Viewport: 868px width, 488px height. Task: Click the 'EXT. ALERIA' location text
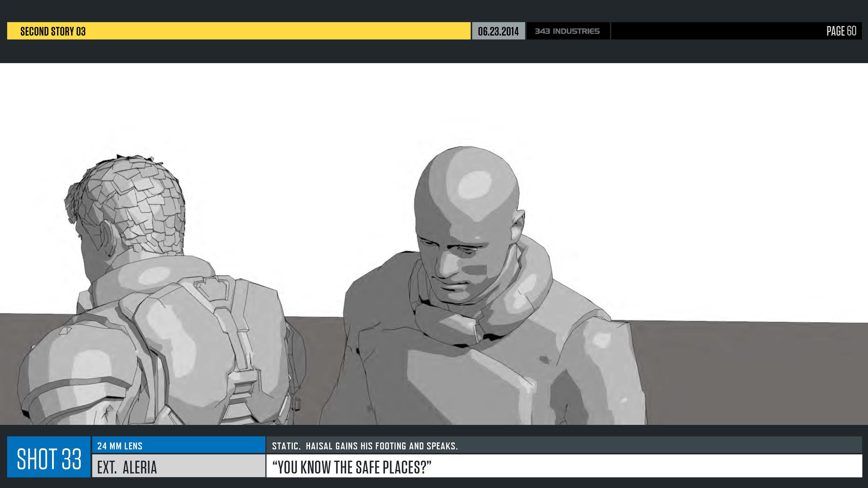pos(127,467)
